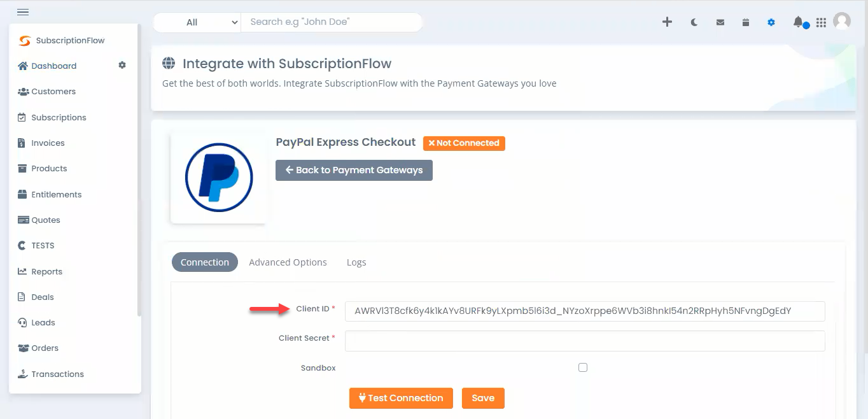This screenshot has width=868, height=419.
Task: Open Customers in the sidebar
Action: (53, 92)
